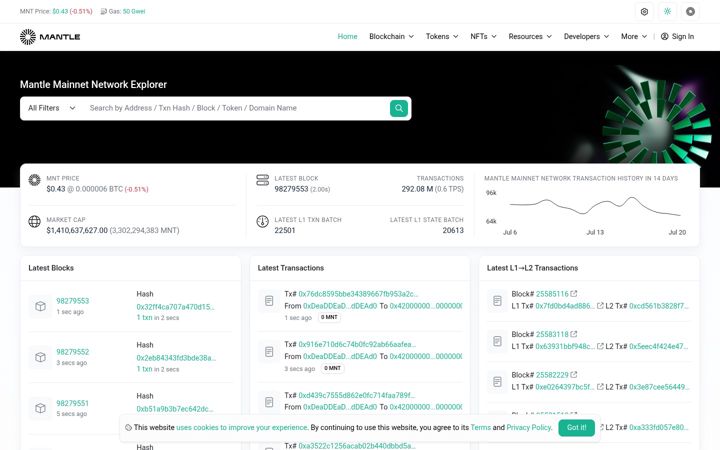This screenshot has height=450, width=720.
Task: Open external link icon beside block 25582229
Action: click(x=574, y=375)
